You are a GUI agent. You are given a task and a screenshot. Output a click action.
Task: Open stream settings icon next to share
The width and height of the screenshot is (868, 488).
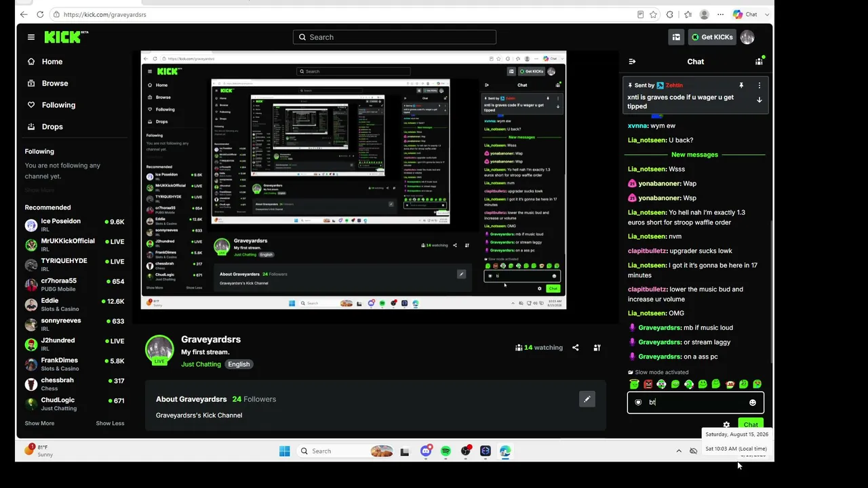point(597,348)
